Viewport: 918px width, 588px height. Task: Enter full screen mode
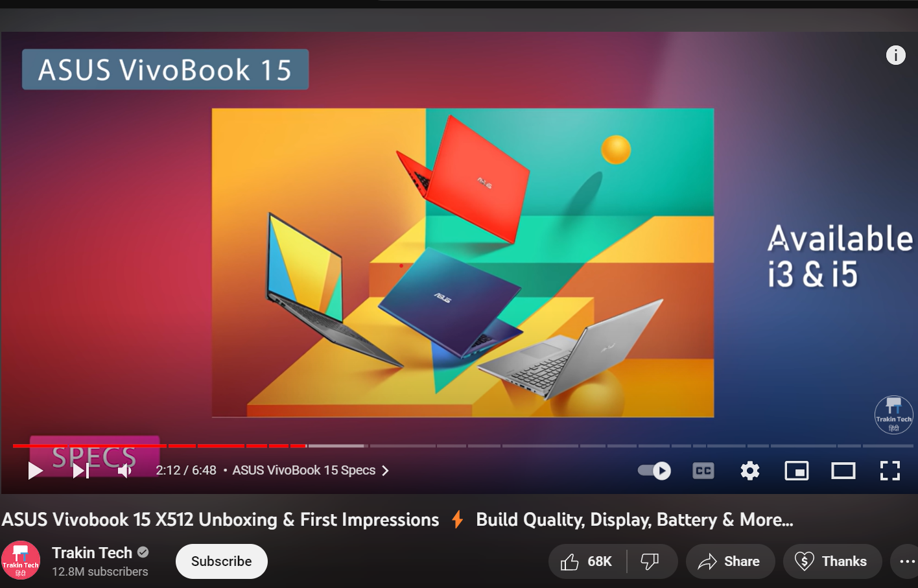890,471
